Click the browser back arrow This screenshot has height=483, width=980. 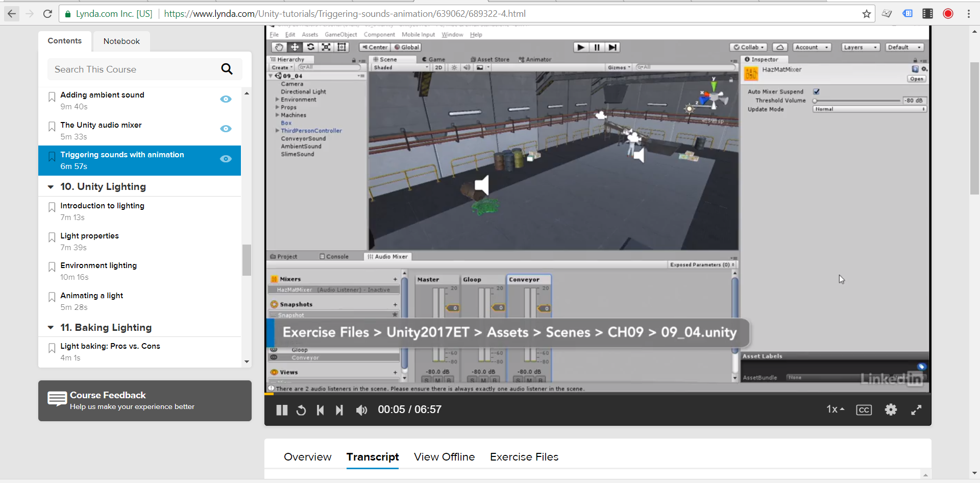pyautogui.click(x=11, y=14)
